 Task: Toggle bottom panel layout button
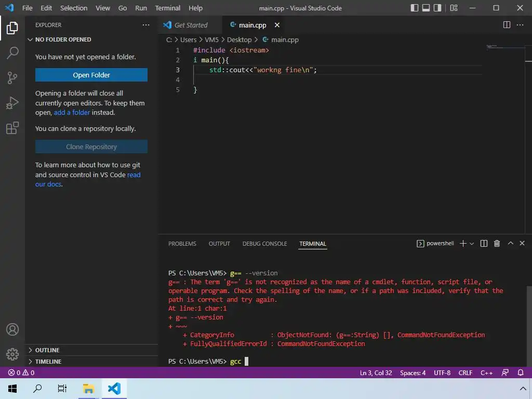pos(426,8)
